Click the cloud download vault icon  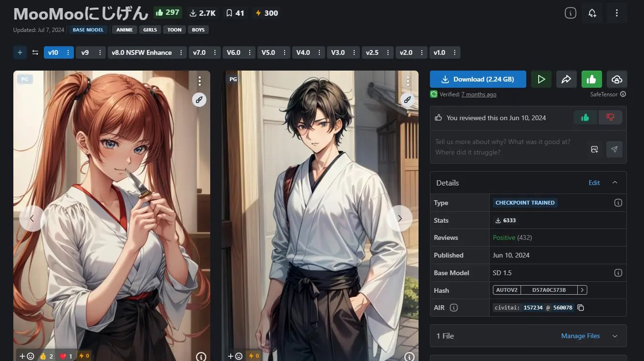click(x=617, y=79)
